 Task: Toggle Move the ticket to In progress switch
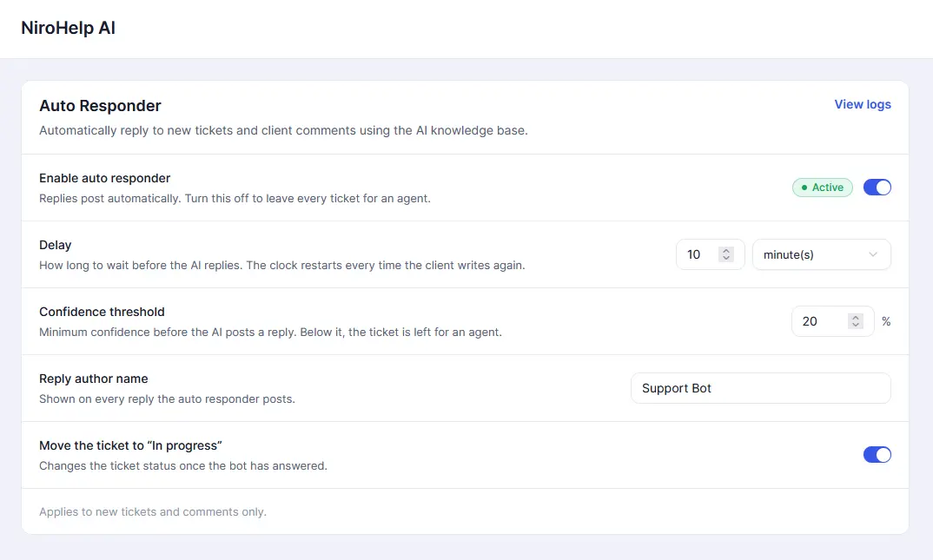877,455
